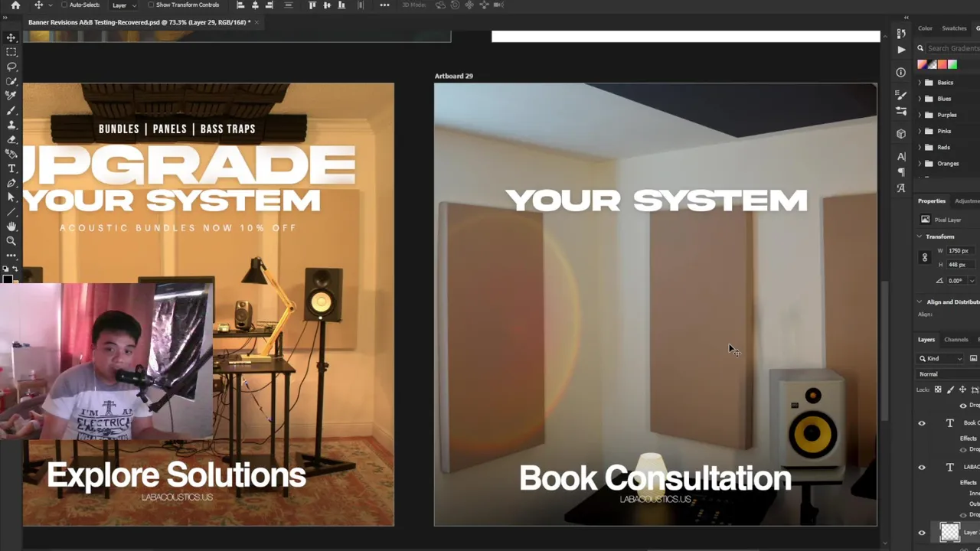
Task: Open the Character panel icon
Action: 901,156
